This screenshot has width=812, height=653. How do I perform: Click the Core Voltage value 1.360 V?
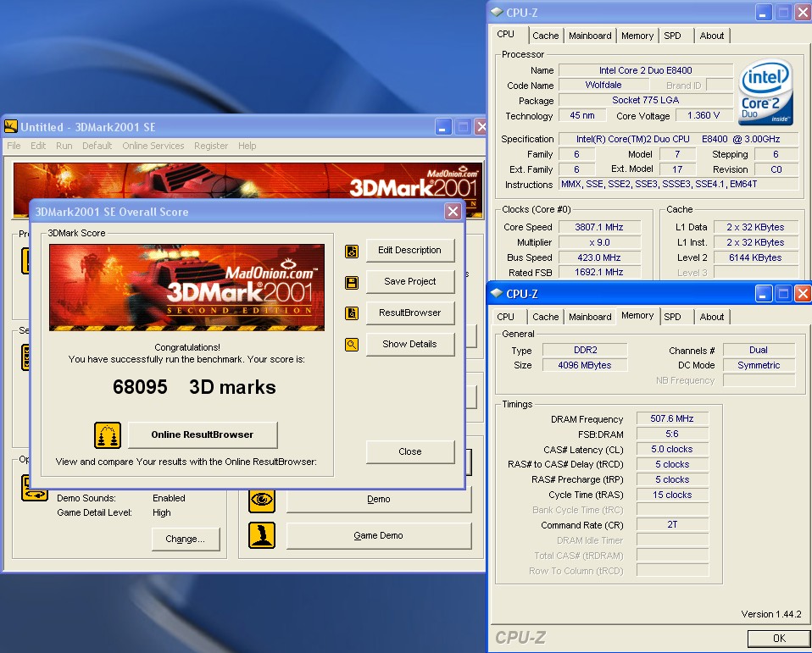tap(704, 115)
